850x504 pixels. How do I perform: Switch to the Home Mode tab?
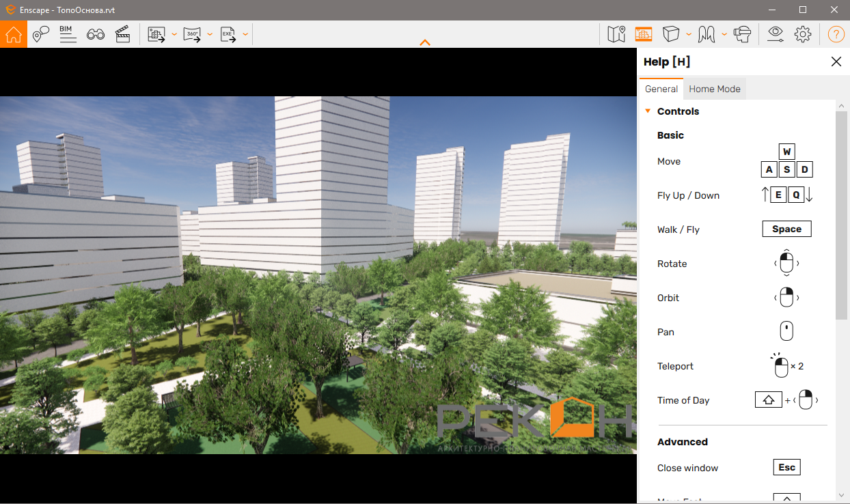(x=715, y=89)
